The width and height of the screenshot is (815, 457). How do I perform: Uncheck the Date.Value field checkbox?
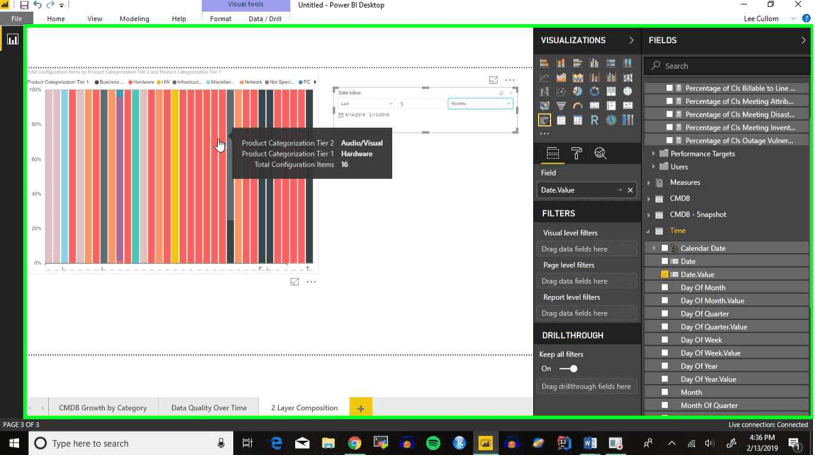(x=665, y=275)
